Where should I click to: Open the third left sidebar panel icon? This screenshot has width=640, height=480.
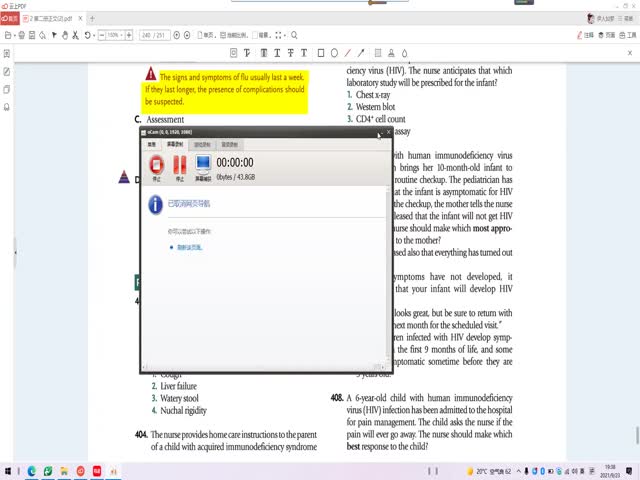click(x=7, y=89)
